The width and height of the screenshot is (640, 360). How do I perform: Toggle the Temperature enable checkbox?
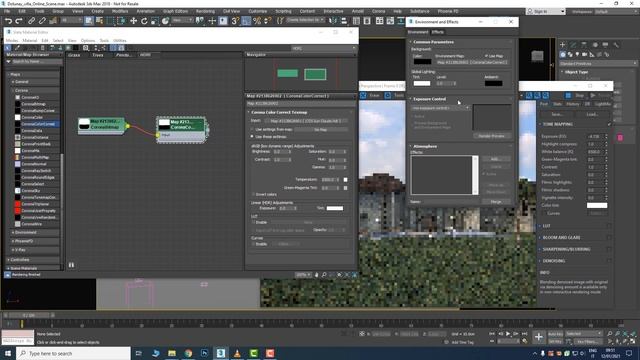[x=346, y=180]
